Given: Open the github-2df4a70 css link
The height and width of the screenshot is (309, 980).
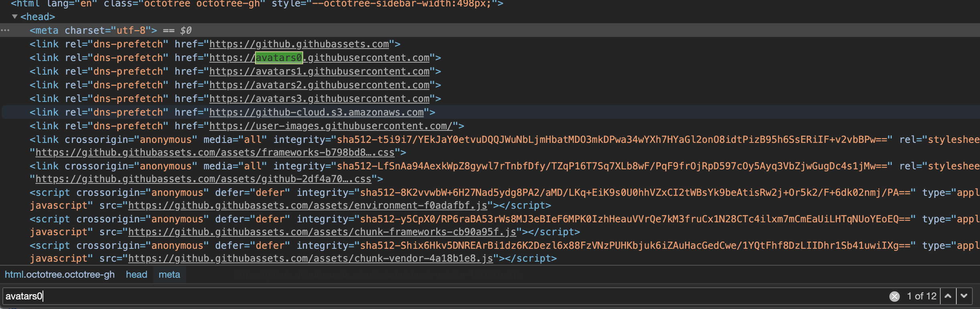Looking at the screenshot, I should 203,179.
